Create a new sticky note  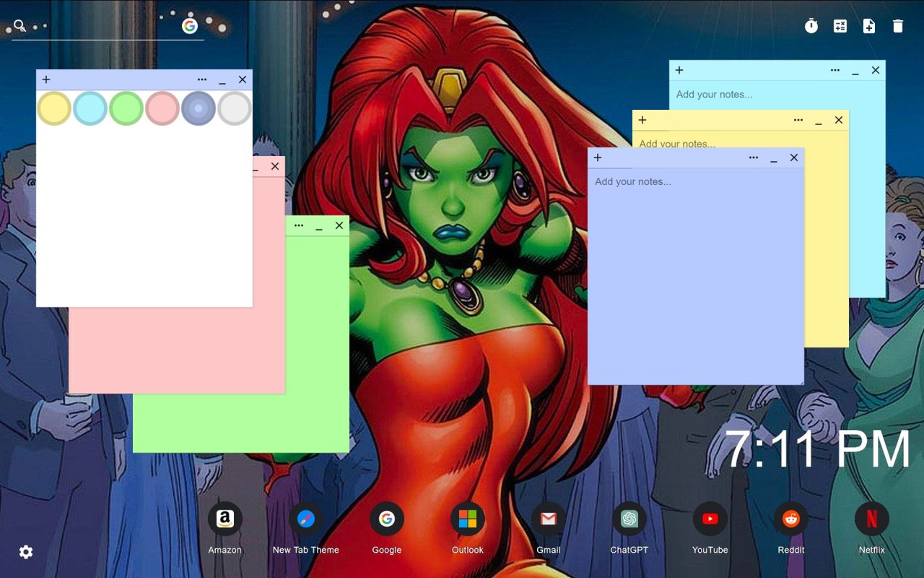(x=869, y=26)
